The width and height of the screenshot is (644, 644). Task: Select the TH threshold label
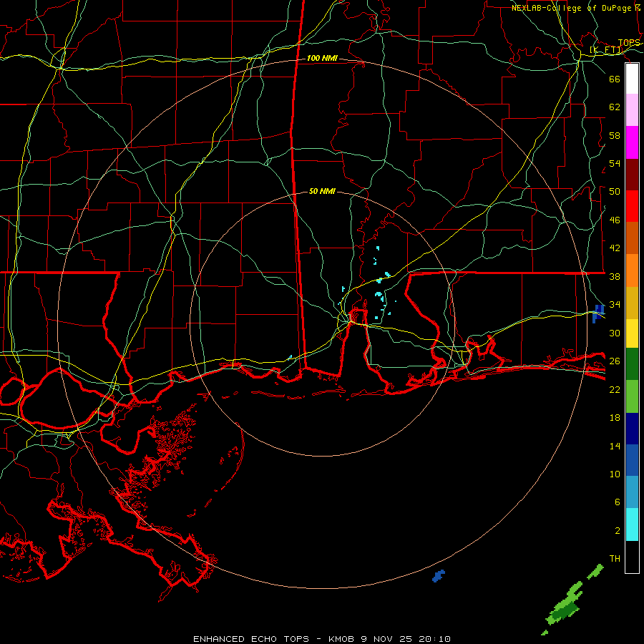coord(615,559)
